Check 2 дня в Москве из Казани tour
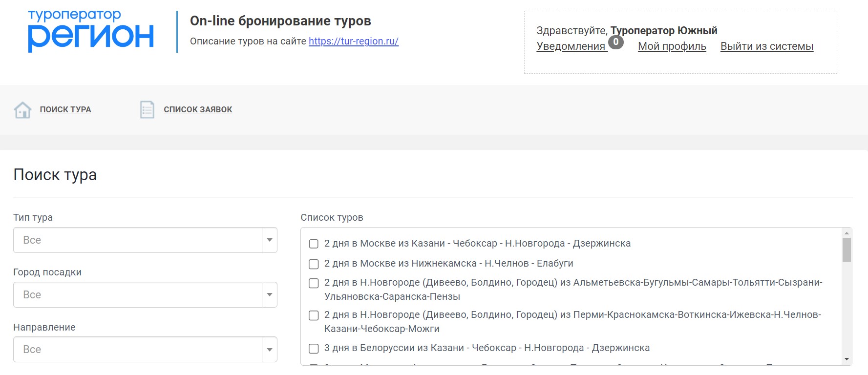Image resolution: width=868 pixels, height=375 pixels. pyautogui.click(x=314, y=244)
